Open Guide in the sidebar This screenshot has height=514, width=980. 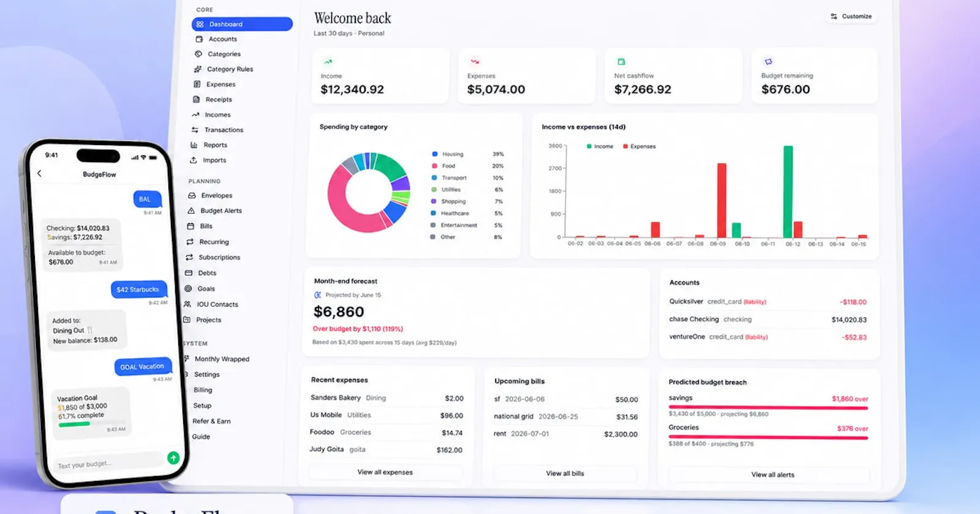tap(201, 437)
